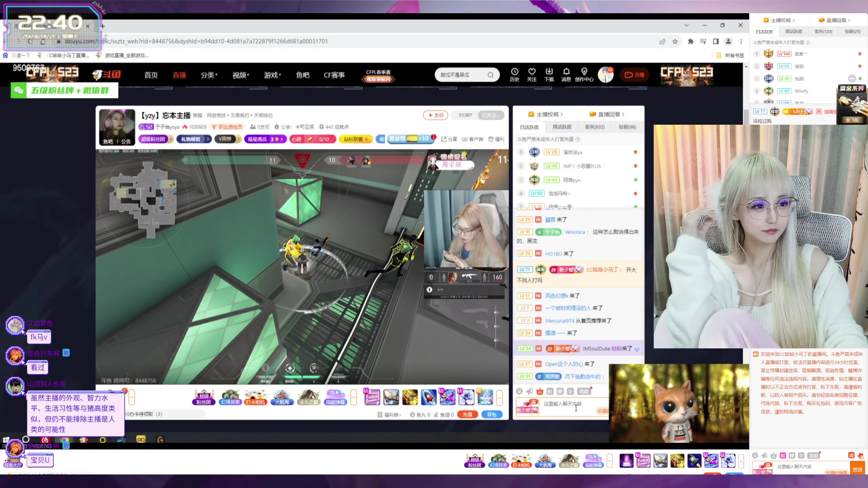Screen dimensions: 868x488
Task: Toggle the 梗 button in the rightmost chat
Action: pos(792,455)
